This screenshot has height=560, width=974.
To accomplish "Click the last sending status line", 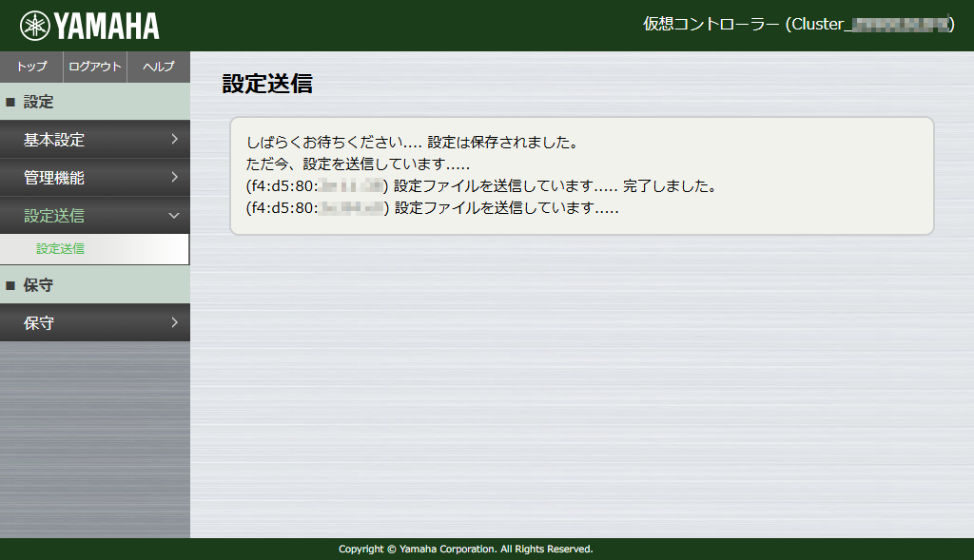I will pyautogui.click(x=433, y=208).
